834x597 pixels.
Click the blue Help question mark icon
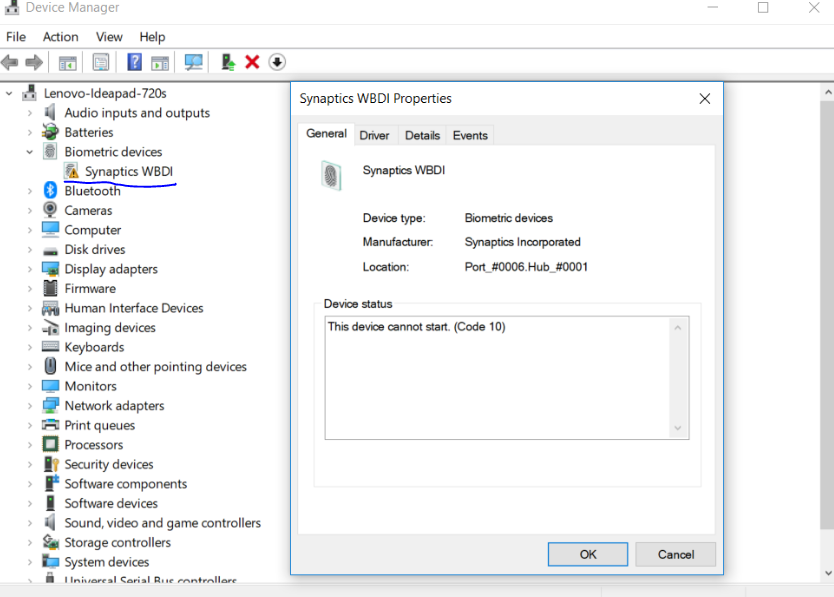[x=134, y=62]
